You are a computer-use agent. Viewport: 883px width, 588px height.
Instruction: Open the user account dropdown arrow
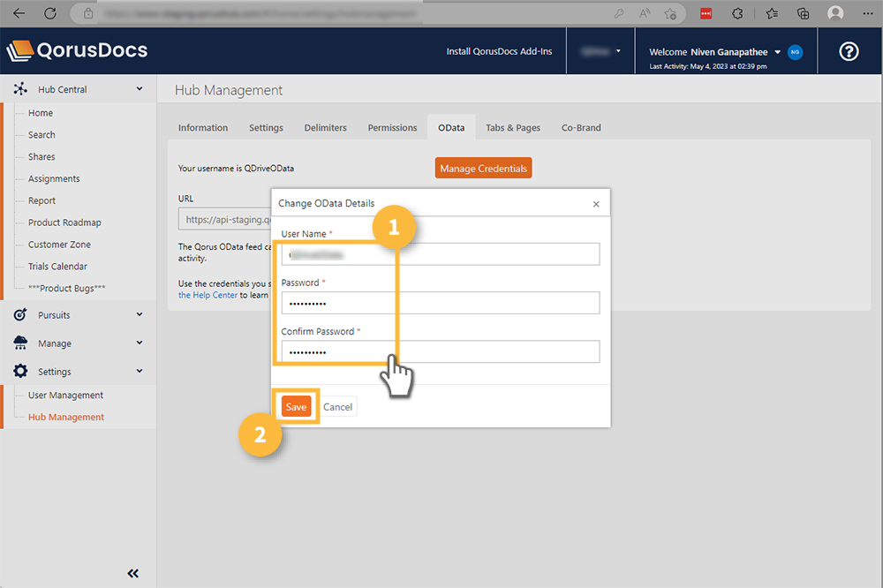point(778,52)
